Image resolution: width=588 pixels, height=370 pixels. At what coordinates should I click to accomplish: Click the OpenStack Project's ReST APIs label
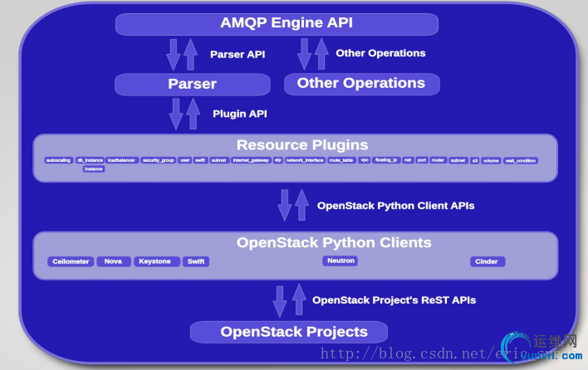coord(394,300)
